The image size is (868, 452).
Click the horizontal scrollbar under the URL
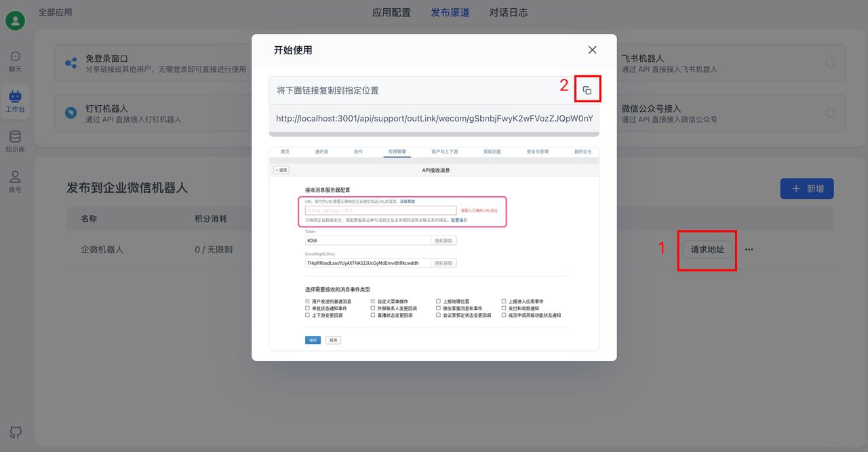point(434,134)
